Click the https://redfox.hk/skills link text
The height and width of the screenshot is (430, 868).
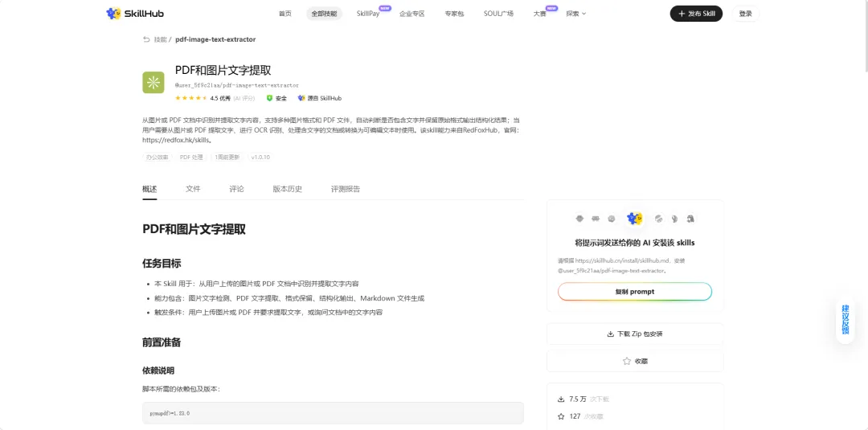coord(176,140)
